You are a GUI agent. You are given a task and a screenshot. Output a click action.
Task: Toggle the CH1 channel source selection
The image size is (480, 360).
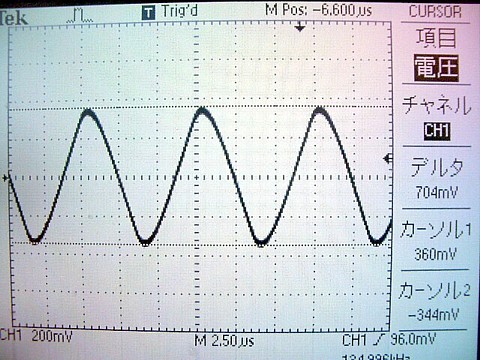point(437,131)
